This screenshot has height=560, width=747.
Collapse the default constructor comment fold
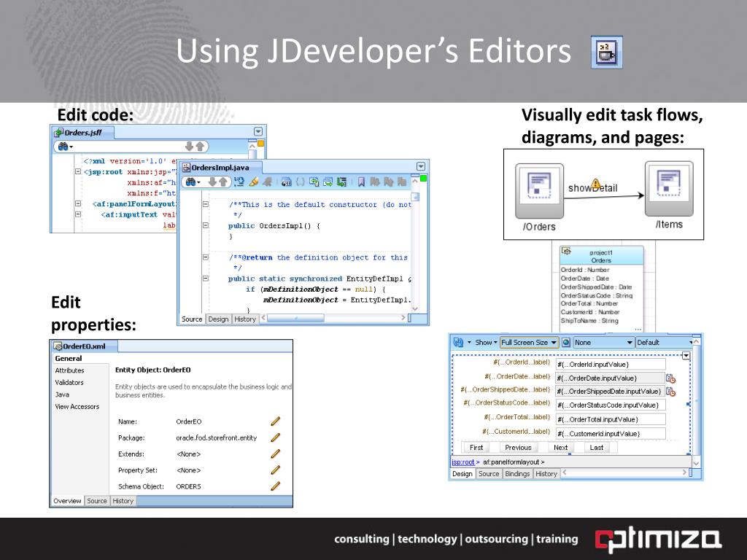tap(206, 204)
